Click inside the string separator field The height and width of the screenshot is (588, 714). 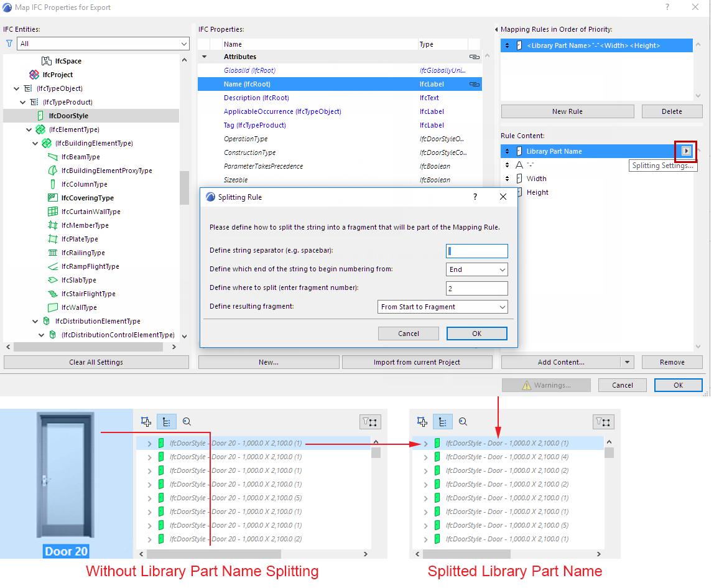pyautogui.click(x=477, y=251)
